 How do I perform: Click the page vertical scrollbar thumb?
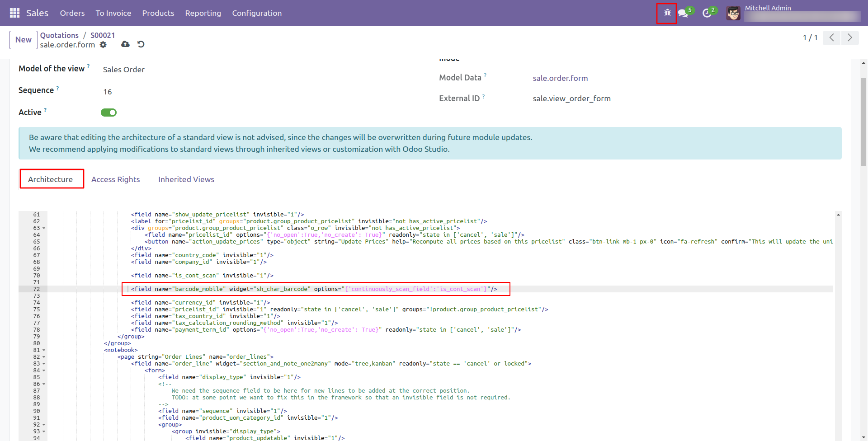pos(864,122)
